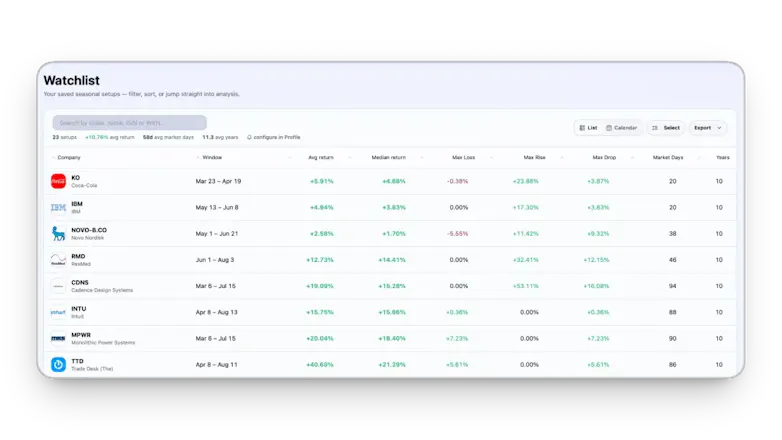Click the +10.76% avg return summary

110,137
